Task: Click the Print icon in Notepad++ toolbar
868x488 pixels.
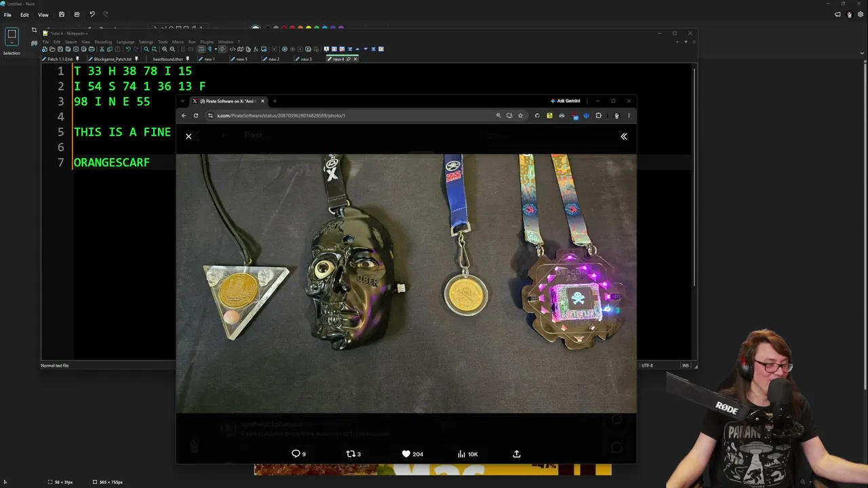Action: coord(92,49)
